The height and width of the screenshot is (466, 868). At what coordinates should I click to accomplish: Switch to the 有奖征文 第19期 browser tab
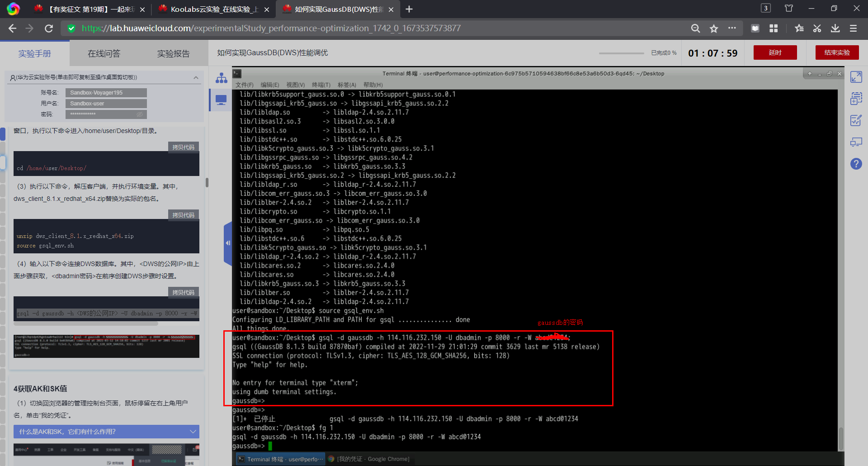coord(90,9)
